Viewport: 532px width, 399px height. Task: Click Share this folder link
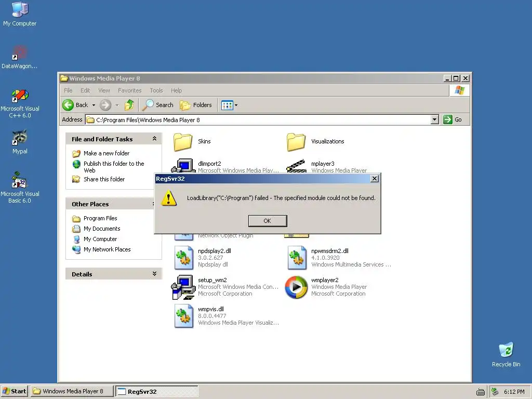pos(104,179)
